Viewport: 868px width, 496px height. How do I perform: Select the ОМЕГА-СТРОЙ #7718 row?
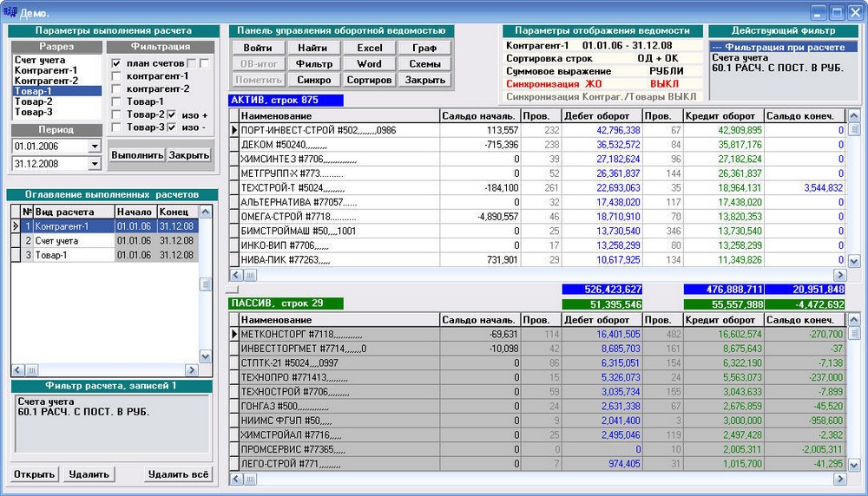pos(537,217)
